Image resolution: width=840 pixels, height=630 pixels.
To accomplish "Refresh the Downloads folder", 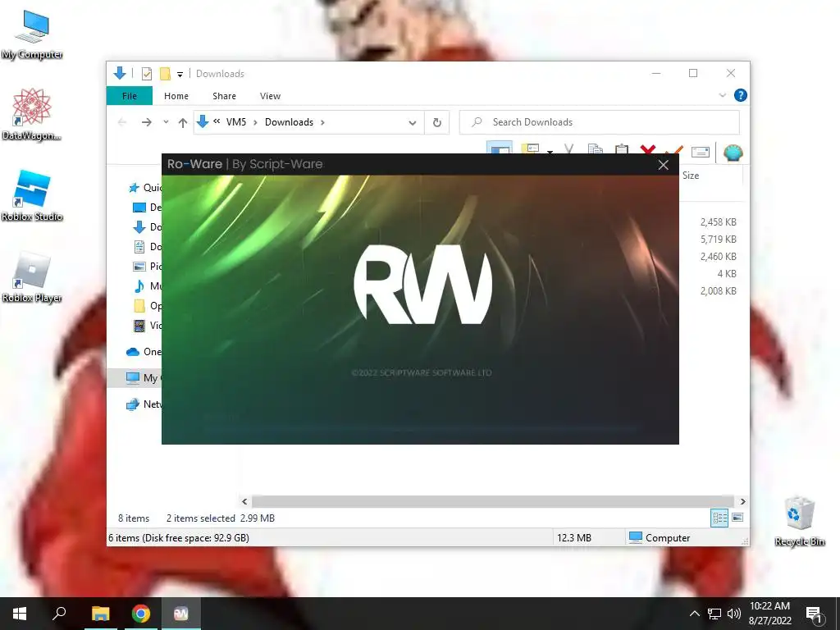I will [437, 123].
